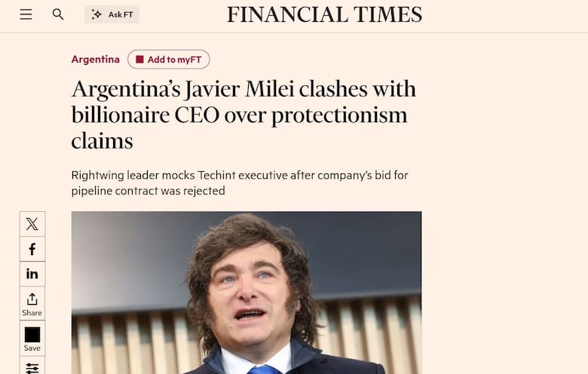Click the standfirst mentioning Techint executive

click(x=240, y=183)
